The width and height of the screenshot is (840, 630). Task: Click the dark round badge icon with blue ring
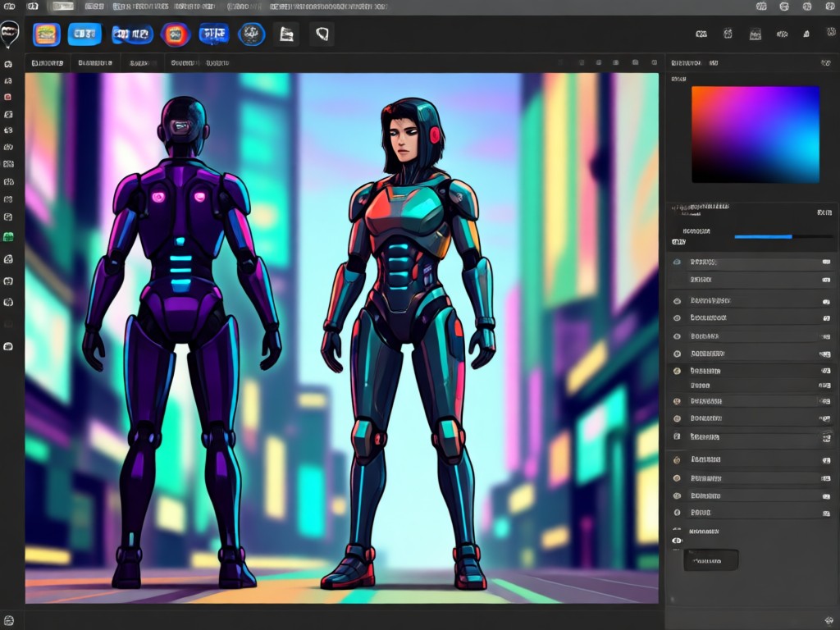(x=251, y=34)
